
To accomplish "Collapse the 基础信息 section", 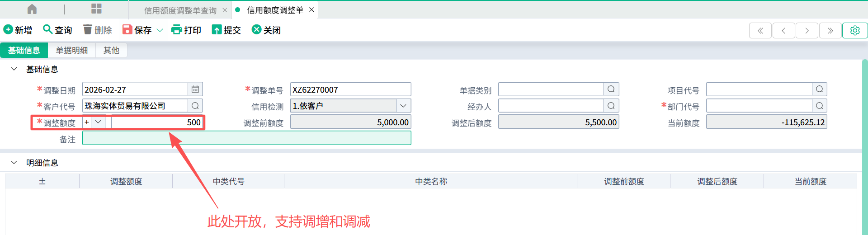I will 14,69.
